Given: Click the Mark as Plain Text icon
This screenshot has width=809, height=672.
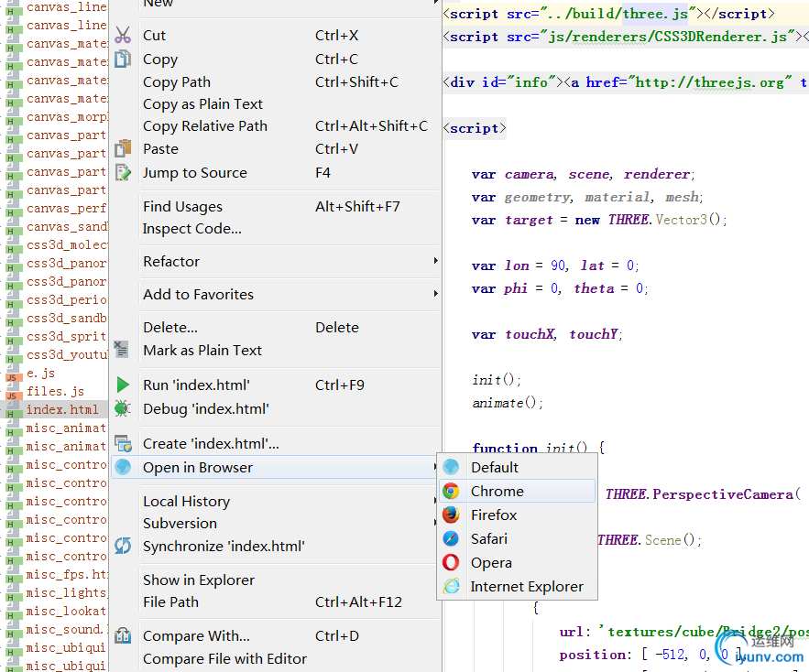Looking at the screenshot, I should (121, 349).
